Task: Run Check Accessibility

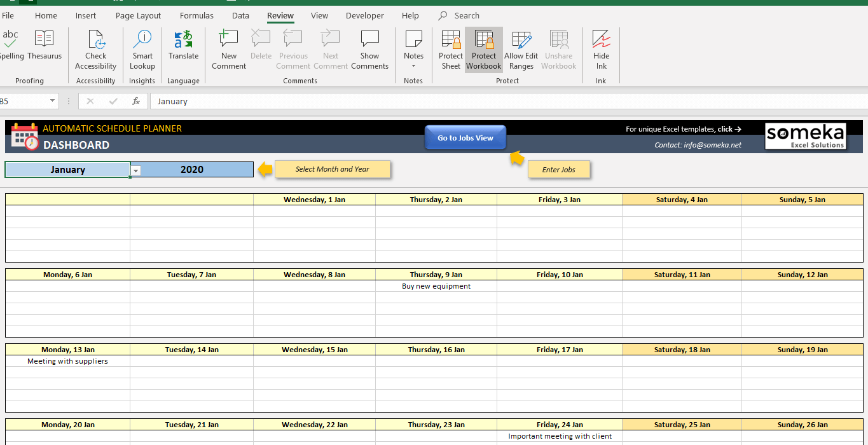Action: [x=95, y=48]
